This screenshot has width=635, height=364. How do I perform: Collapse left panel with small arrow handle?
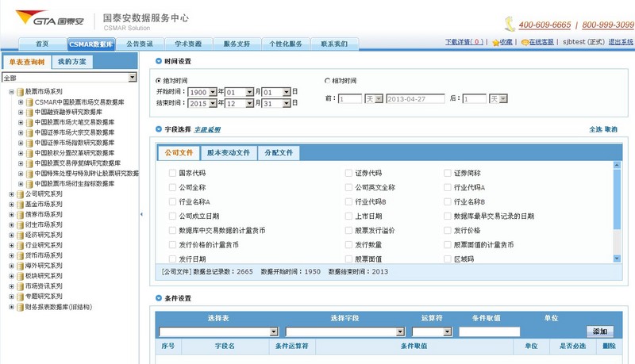pyautogui.click(x=141, y=214)
